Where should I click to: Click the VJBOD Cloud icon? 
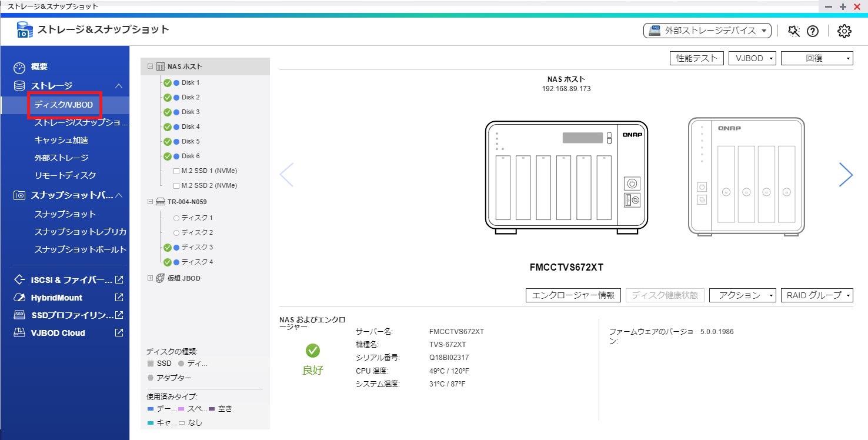click(x=19, y=333)
